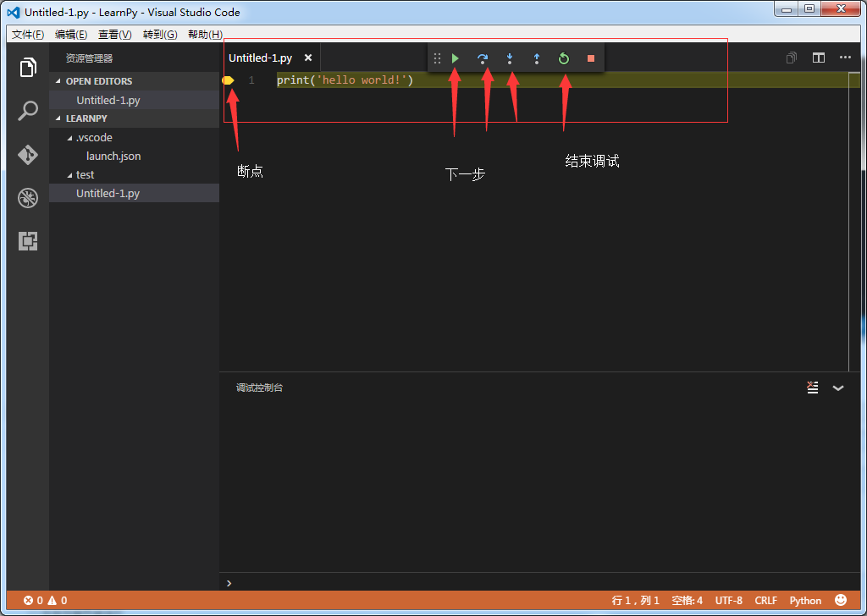Viewport: 867px width, 616px height.
Task: Click the errors and warnings count in status bar
Action: [x=46, y=600]
